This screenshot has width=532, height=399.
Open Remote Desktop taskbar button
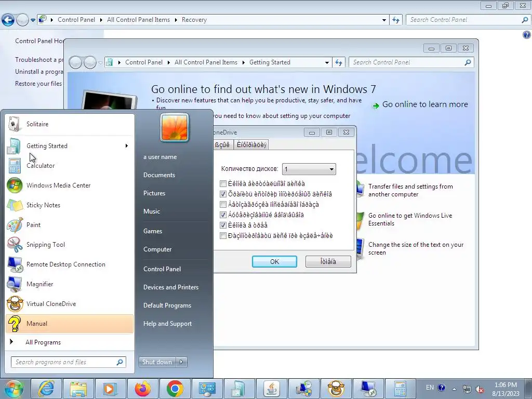click(368, 389)
